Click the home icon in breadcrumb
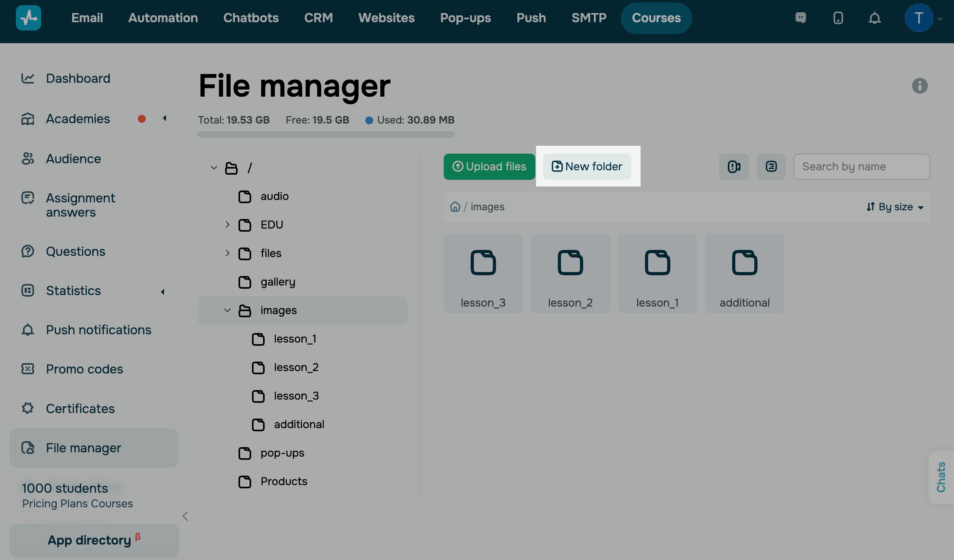 tap(455, 207)
